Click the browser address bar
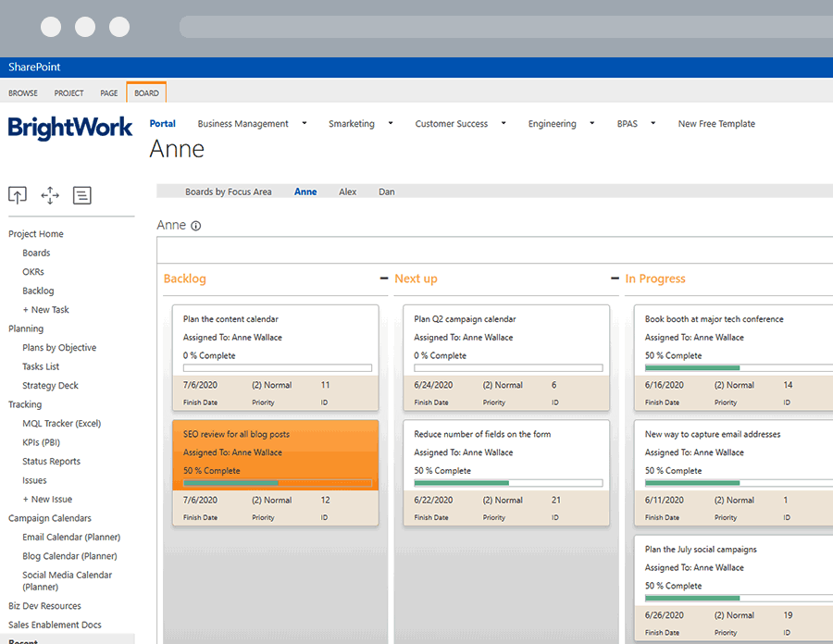Viewport: 833px width, 644px height. click(x=505, y=27)
